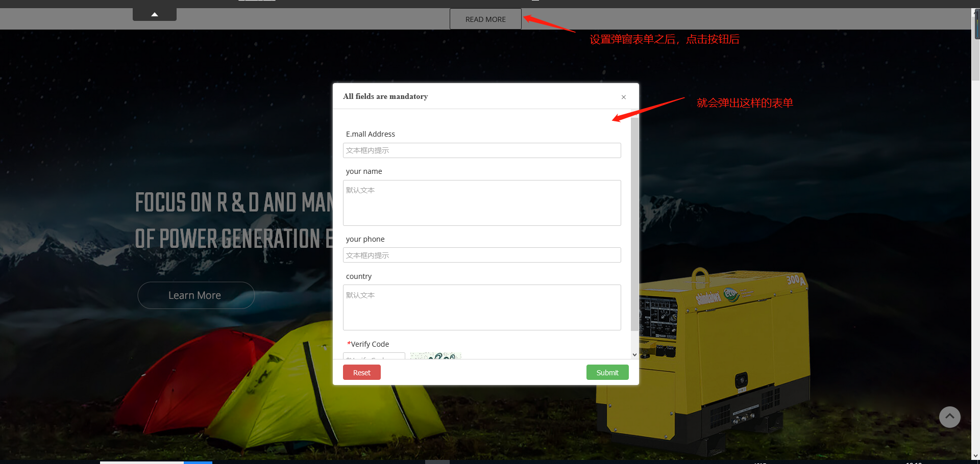Click the page scrollbar down arrow

(x=975, y=455)
